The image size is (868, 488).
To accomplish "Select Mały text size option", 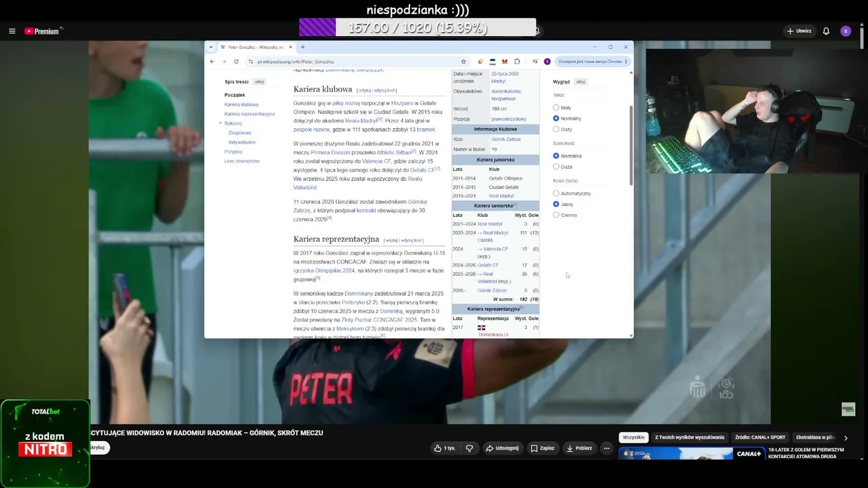I will click(556, 108).
